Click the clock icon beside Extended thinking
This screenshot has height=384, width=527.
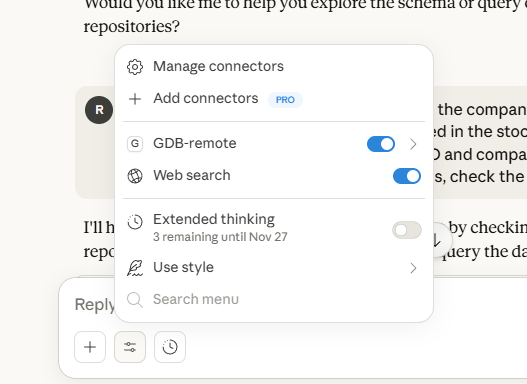(x=135, y=222)
